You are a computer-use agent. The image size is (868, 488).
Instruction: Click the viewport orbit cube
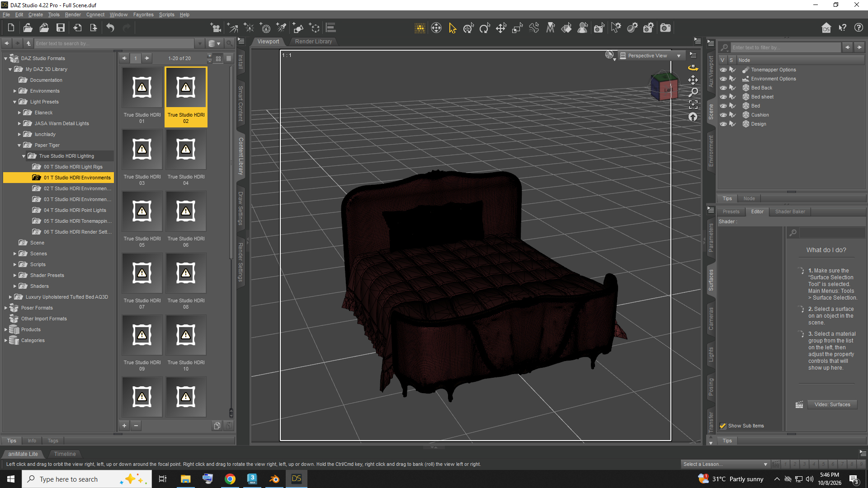664,86
